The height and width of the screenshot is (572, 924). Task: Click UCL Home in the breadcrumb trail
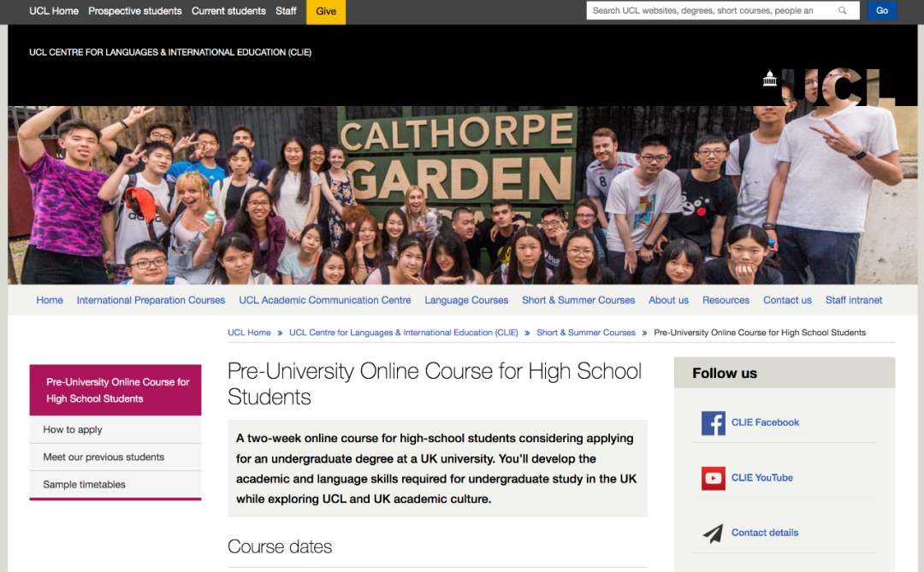pyautogui.click(x=249, y=333)
